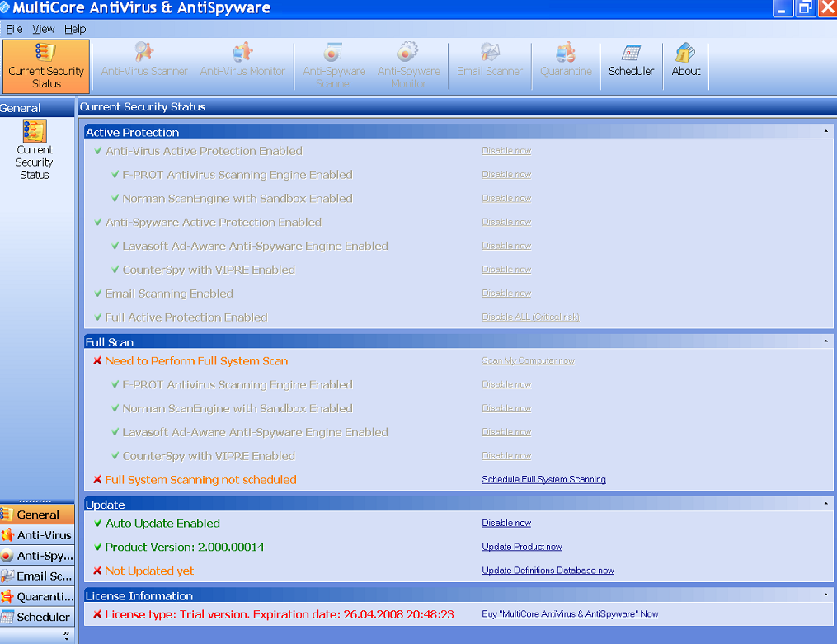
Task: Collapse the License Information section
Action: [x=825, y=595]
